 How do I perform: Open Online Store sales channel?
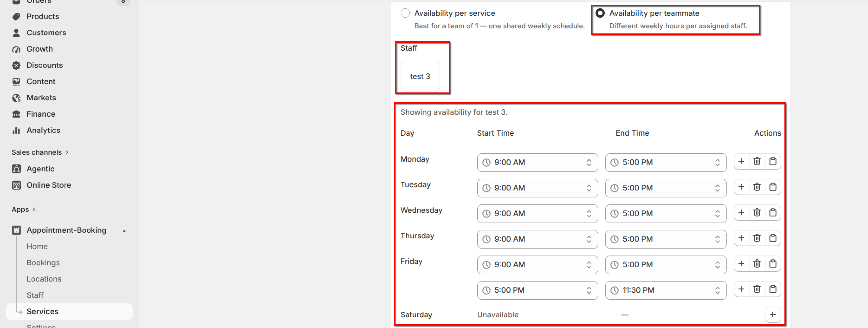point(49,185)
